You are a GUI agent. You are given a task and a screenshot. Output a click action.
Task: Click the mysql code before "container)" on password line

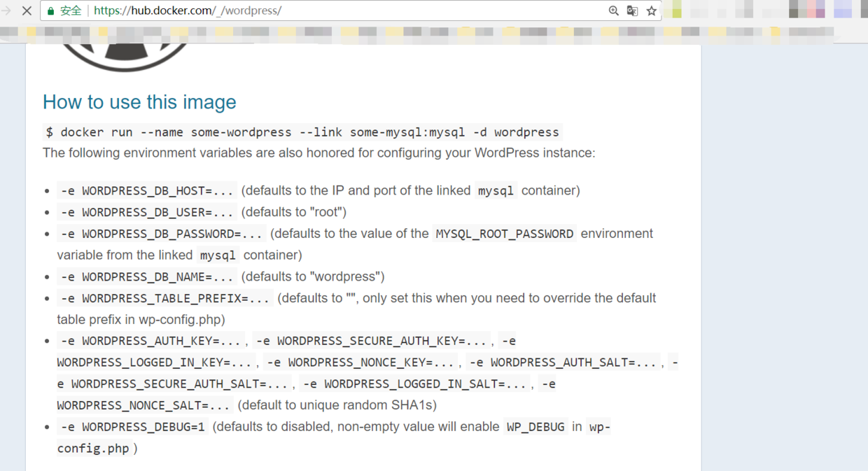point(218,255)
